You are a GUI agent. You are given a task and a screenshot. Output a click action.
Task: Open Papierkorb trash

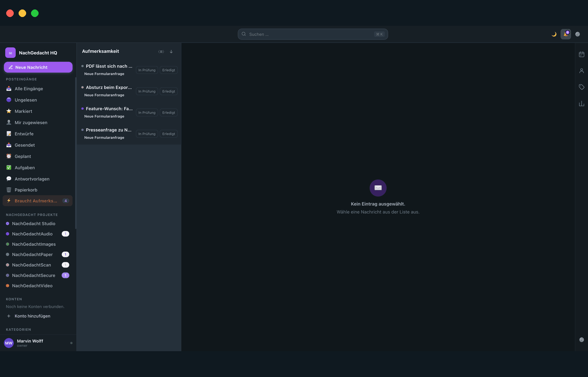[x=38, y=190]
